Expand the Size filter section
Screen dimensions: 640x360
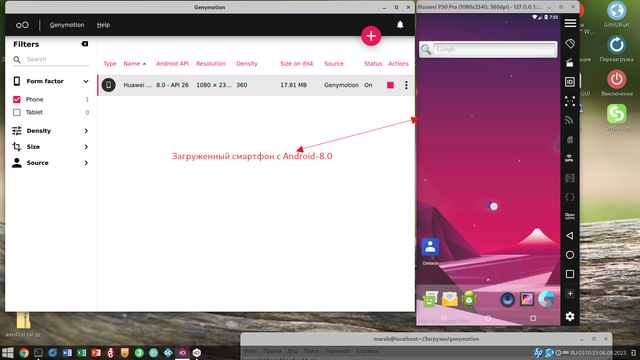click(x=86, y=147)
